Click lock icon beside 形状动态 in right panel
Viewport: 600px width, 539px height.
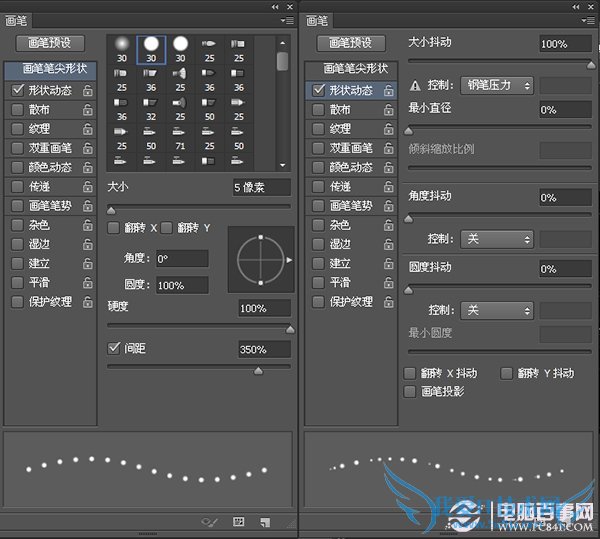tap(388, 91)
